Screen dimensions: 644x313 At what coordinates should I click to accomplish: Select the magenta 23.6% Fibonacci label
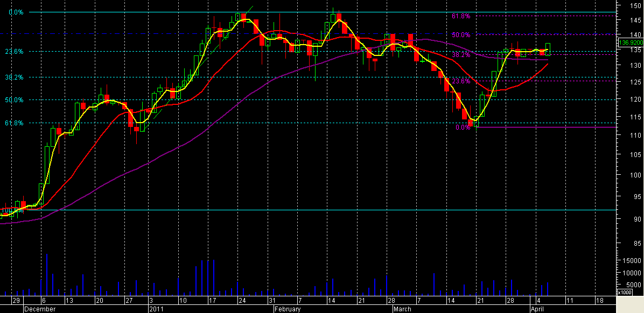pyautogui.click(x=461, y=81)
